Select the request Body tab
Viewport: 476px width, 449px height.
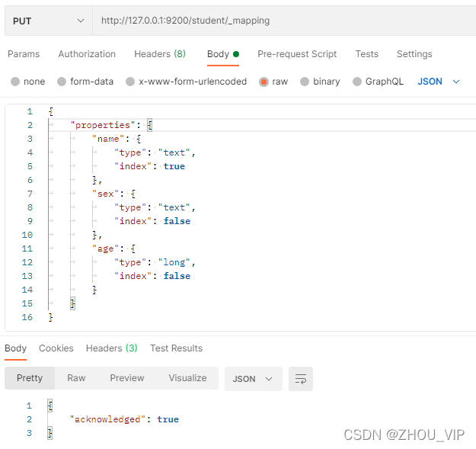[x=223, y=54]
